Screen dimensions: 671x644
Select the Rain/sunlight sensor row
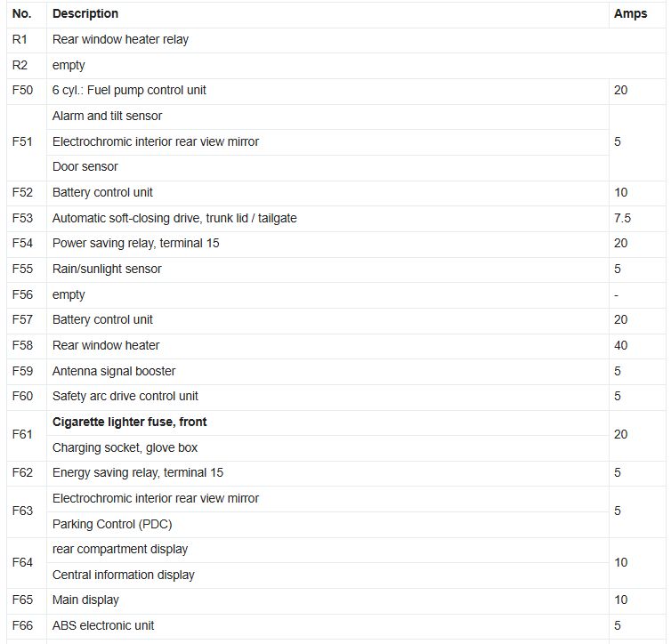[336, 270]
